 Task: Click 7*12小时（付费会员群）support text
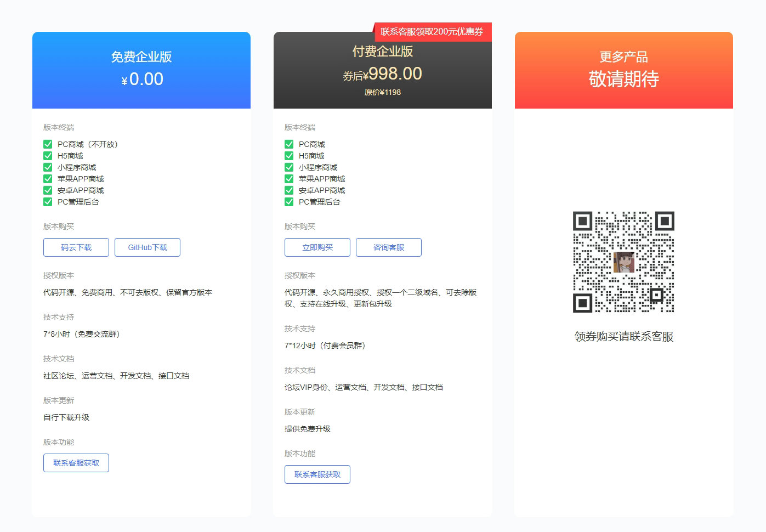click(325, 346)
